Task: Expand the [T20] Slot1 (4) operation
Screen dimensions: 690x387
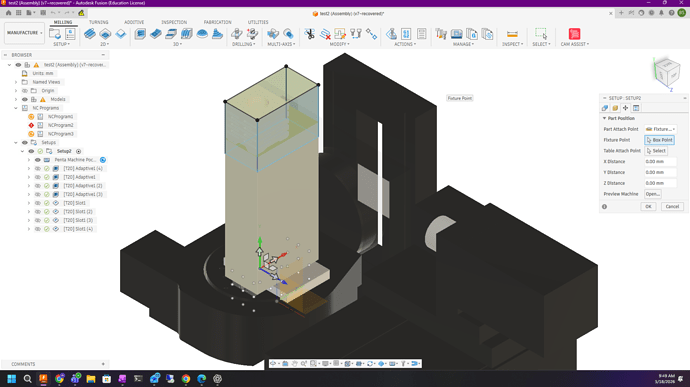Action: click(x=29, y=229)
